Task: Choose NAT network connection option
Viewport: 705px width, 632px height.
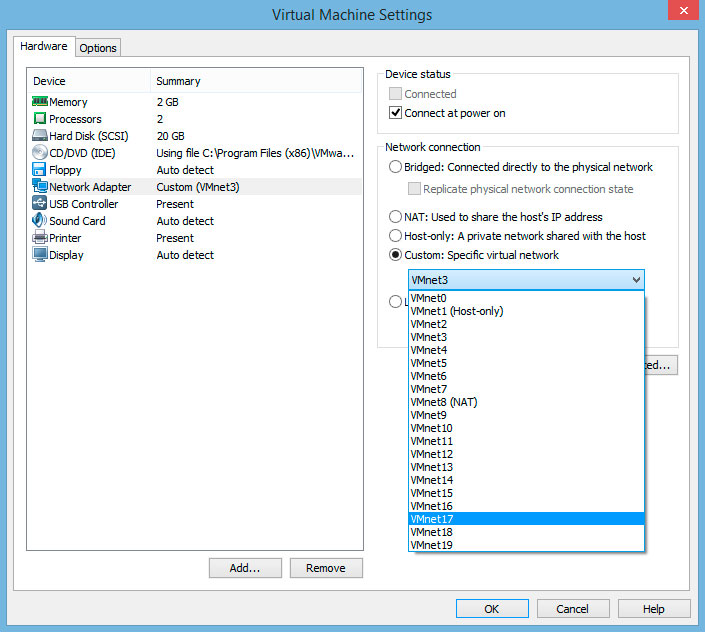Action: click(x=396, y=217)
